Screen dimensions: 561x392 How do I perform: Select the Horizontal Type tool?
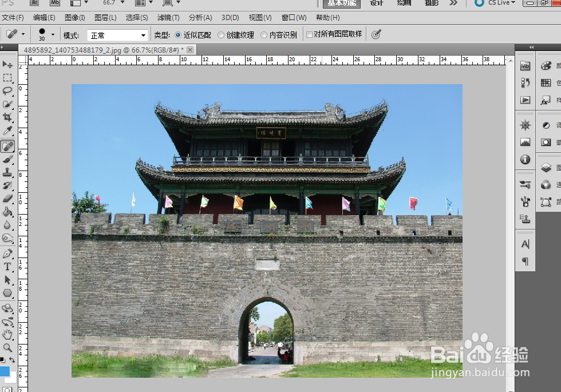tap(7, 267)
